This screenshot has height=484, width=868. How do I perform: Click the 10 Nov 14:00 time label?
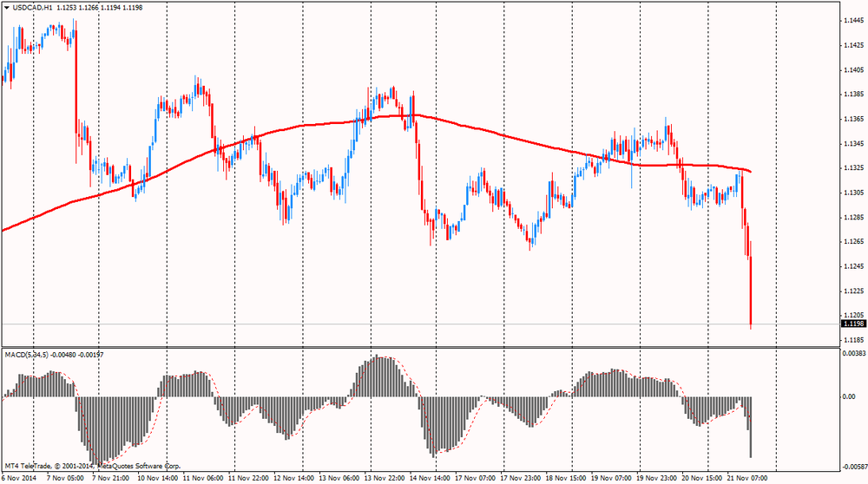158,478
